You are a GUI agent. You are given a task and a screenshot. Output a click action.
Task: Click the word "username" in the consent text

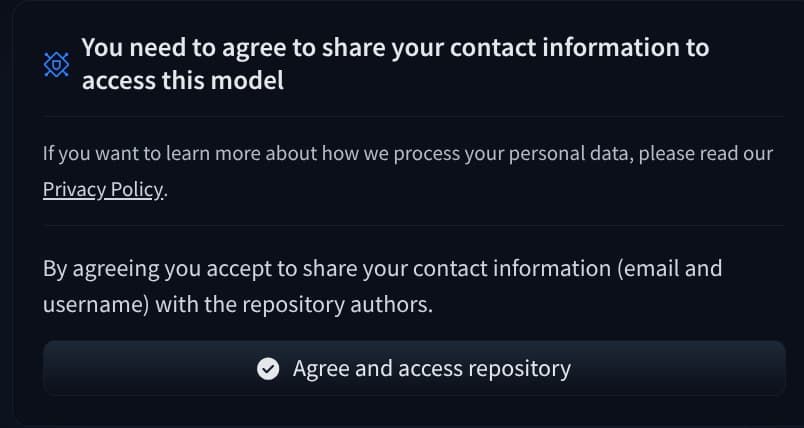click(x=97, y=304)
